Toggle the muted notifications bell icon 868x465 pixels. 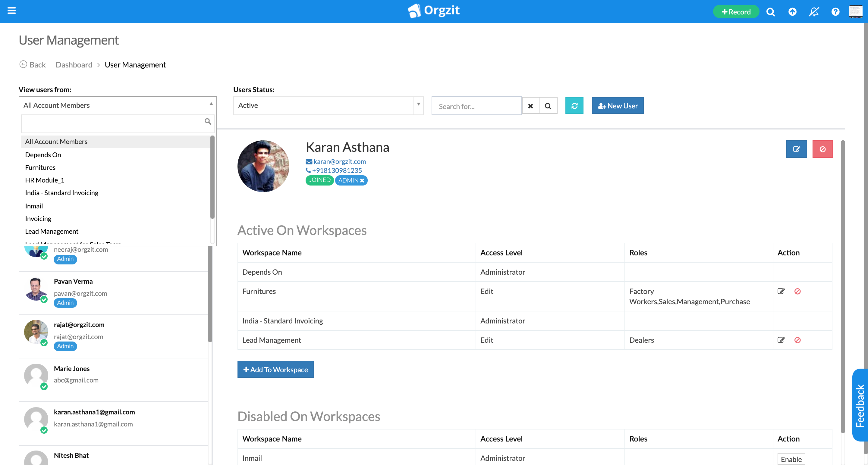(x=814, y=12)
